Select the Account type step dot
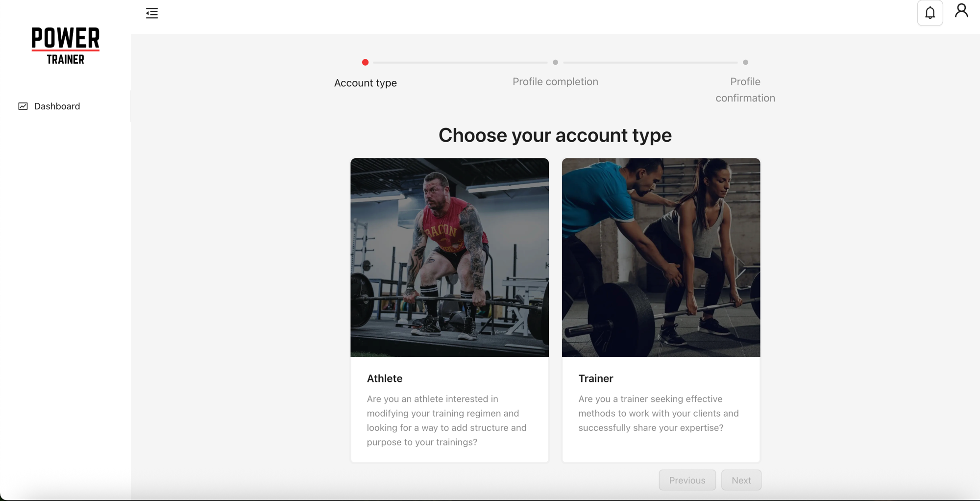 click(x=365, y=62)
